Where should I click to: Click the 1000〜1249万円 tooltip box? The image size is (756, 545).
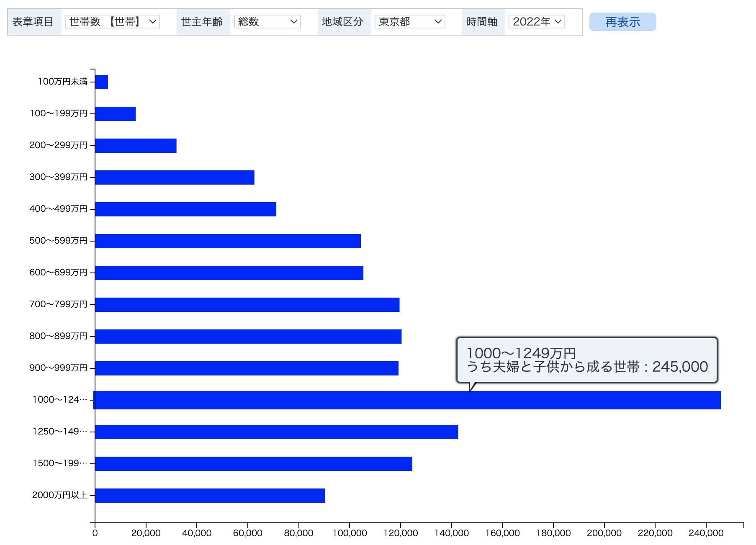click(587, 360)
